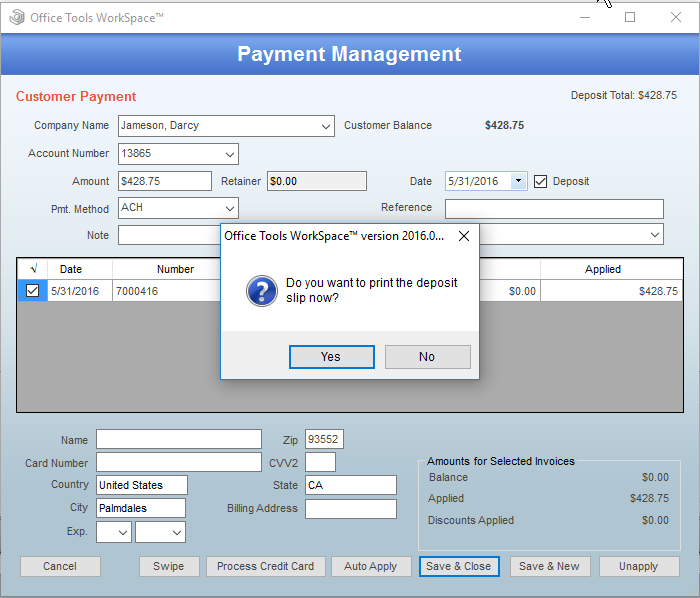This screenshot has width=700, height=598.
Task: Maximize the Office Tools WorkSpace window
Action: pyautogui.click(x=630, y=17)
